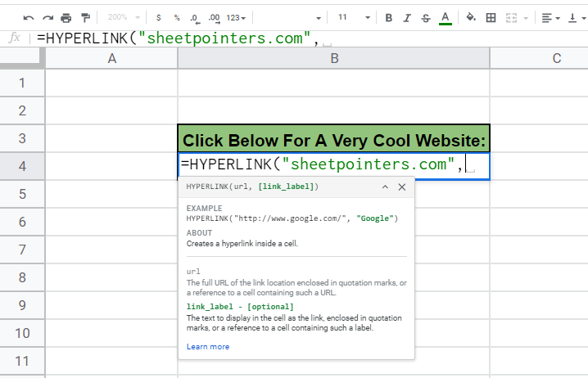588x378 pixels.
Task: Open the borders tool
Action: point(491,18)
